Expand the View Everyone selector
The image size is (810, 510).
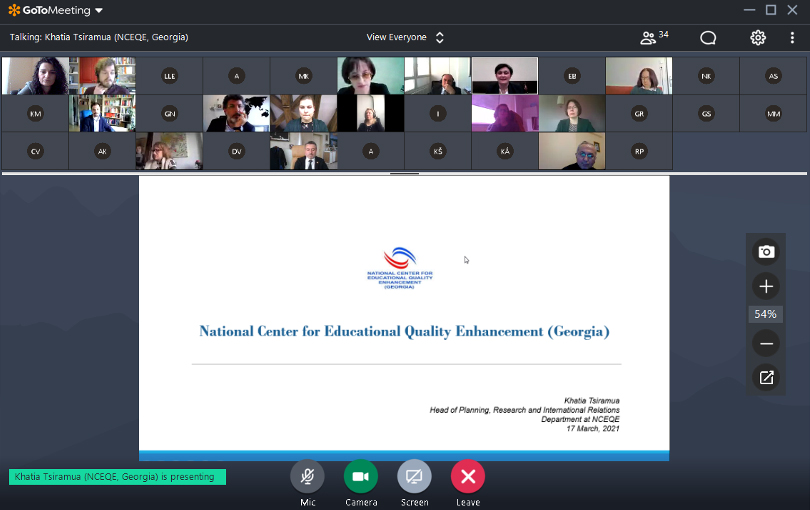405,37
